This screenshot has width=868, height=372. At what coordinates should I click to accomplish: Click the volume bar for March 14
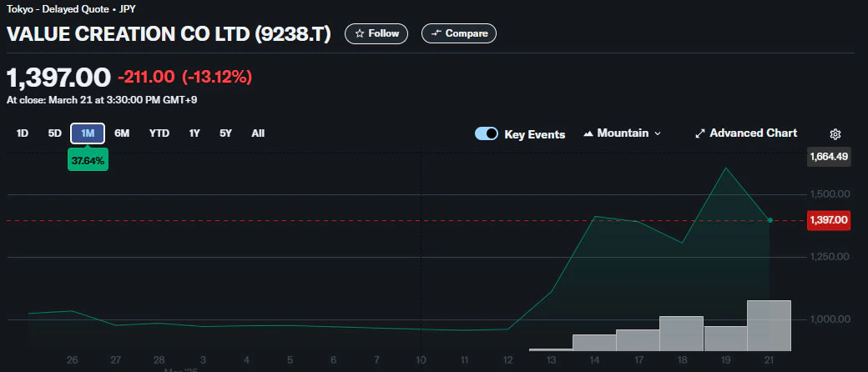pyautogui.click(x=594, y=343)
